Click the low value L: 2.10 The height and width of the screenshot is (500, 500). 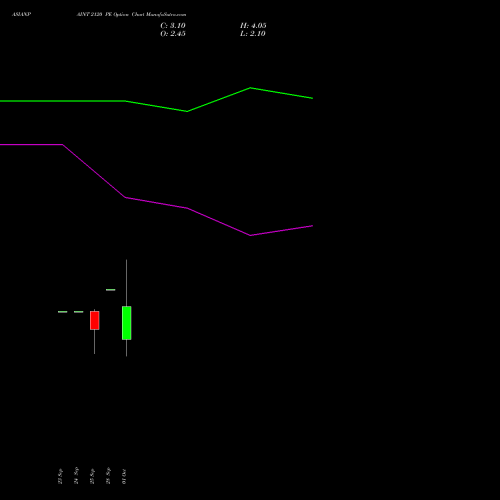(x=253, y=34)
